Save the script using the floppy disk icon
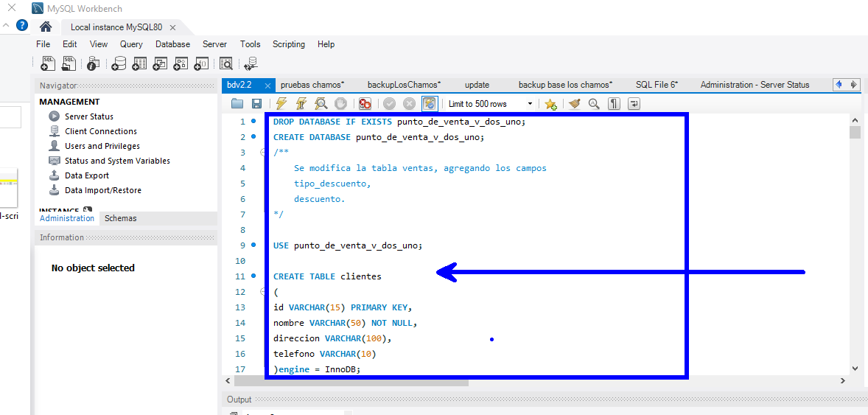This screenshot has height=415, width=868. (256, 104)
